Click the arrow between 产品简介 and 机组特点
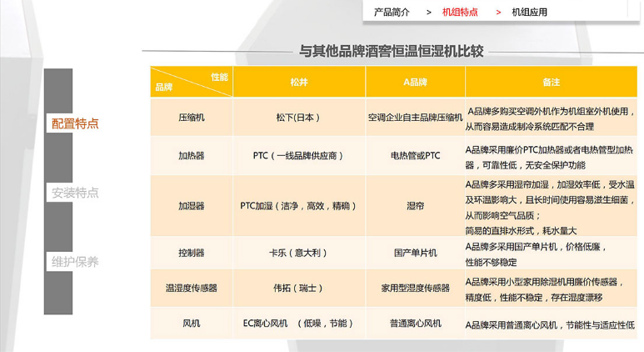Image resolution: width=644 pixels, height=352 pixels. click(428, 12)
